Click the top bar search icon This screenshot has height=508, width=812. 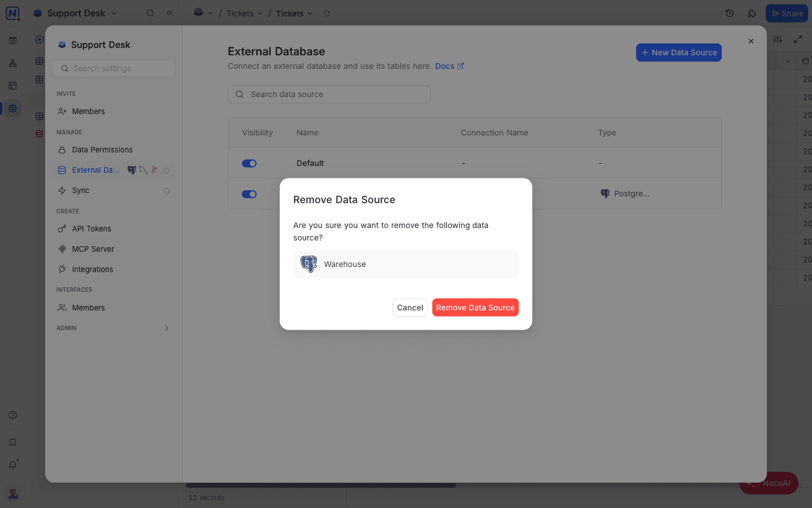point(151,14)
